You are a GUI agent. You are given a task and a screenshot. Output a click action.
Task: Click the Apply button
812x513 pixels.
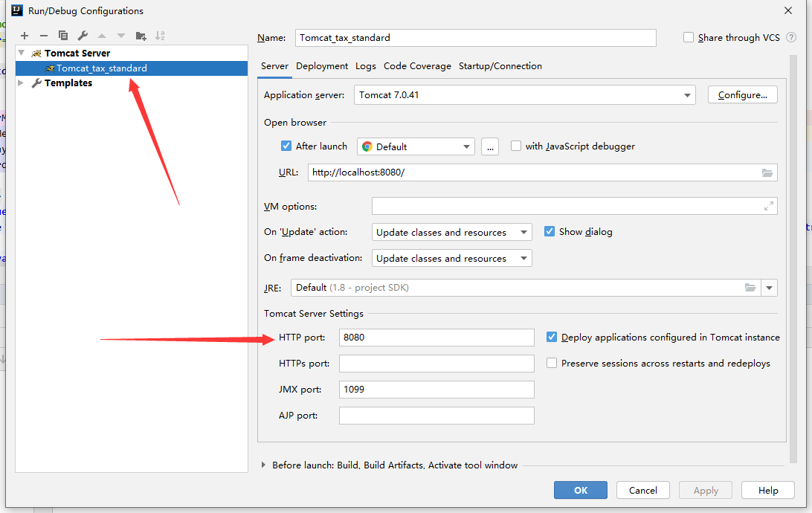[706, 490]
